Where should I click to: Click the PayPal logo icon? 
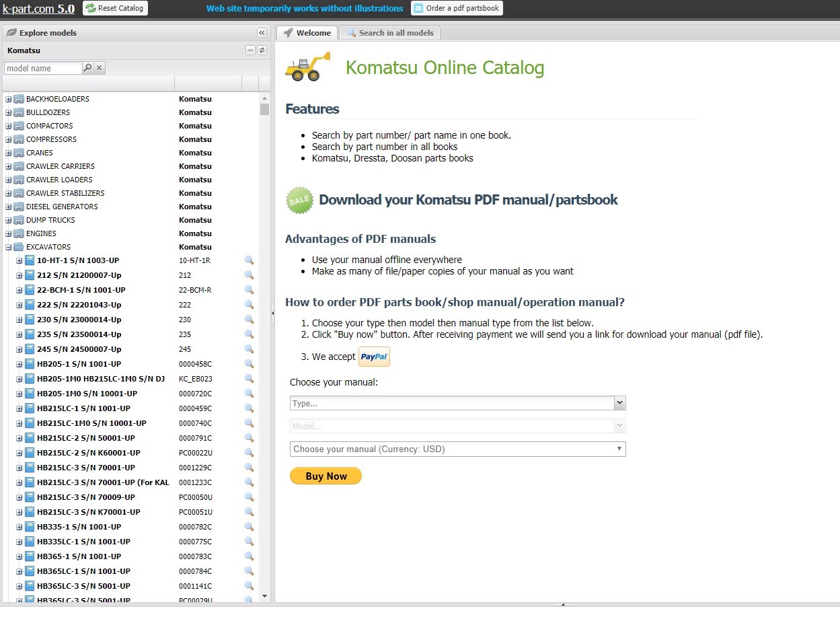[x=374, y=357]
